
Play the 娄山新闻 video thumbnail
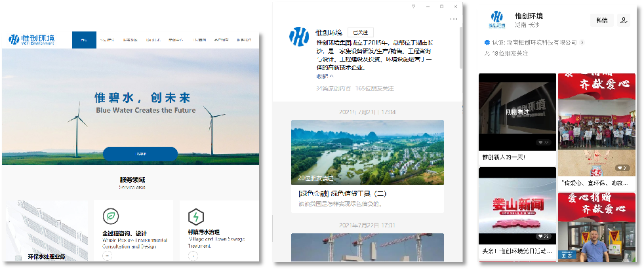pyautogui.click(x=517, y=206)
